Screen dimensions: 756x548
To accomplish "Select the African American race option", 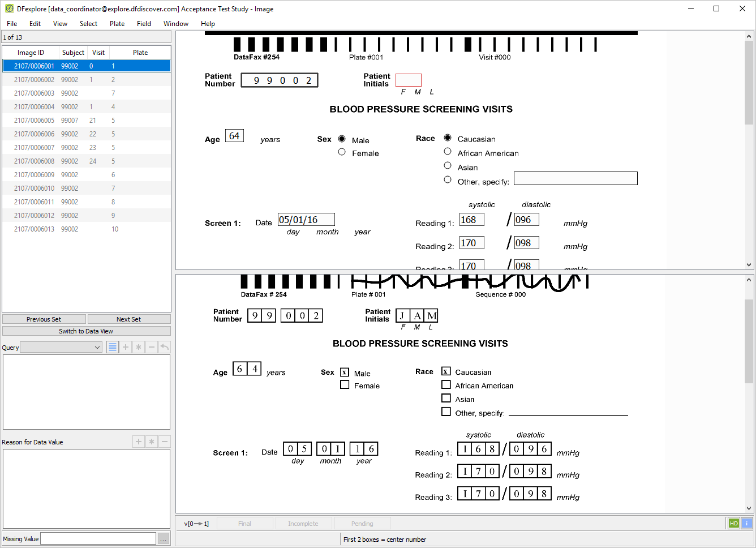I will tap(448, 151).
